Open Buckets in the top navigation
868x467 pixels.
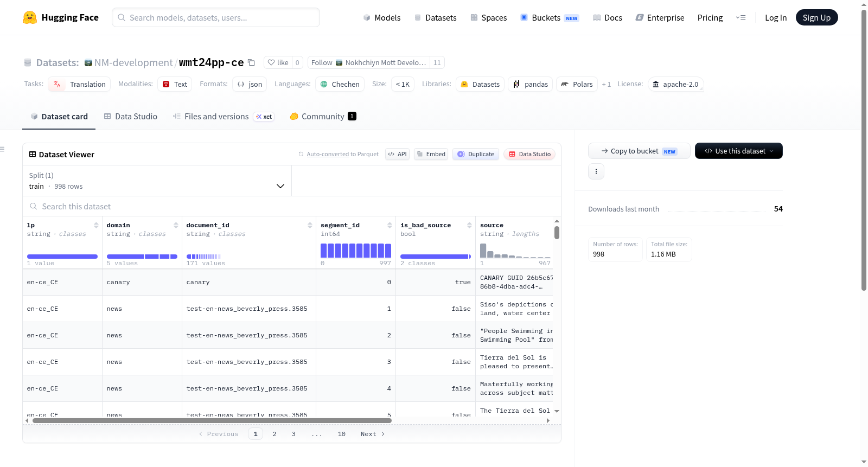pos(550,17)
